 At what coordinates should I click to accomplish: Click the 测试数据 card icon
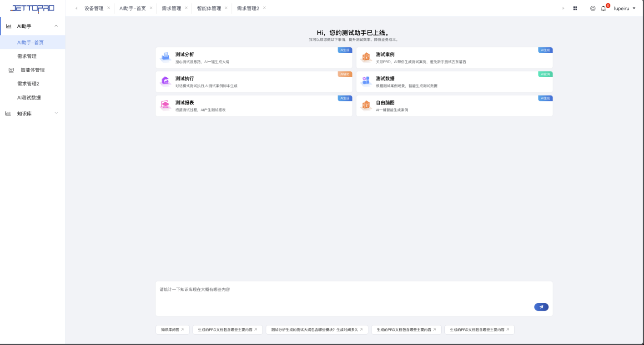(x=366, y=81)
